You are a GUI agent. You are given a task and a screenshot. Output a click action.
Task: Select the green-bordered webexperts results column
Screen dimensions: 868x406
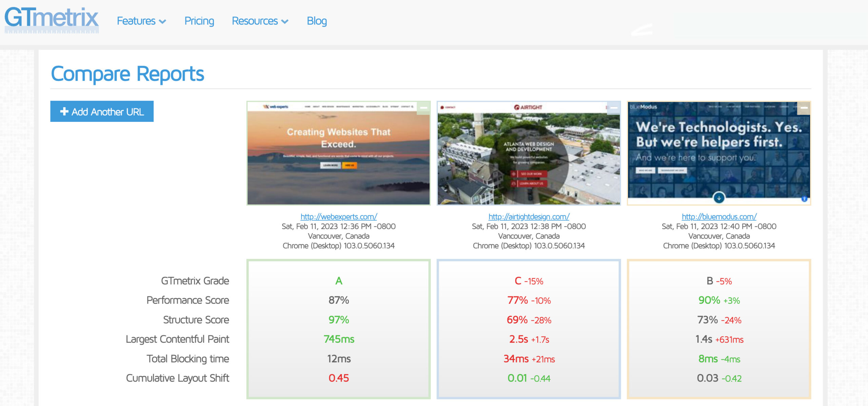click(338, 329)
